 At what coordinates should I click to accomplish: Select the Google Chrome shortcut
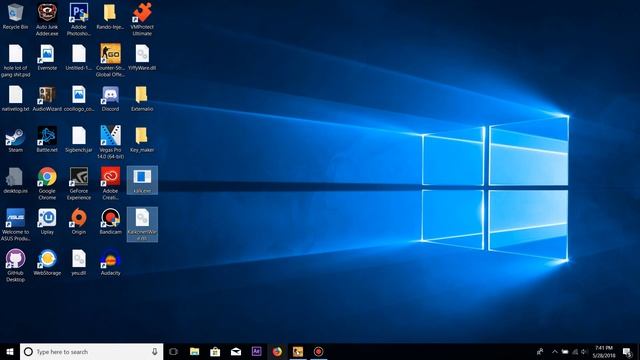tap(47, 183)
